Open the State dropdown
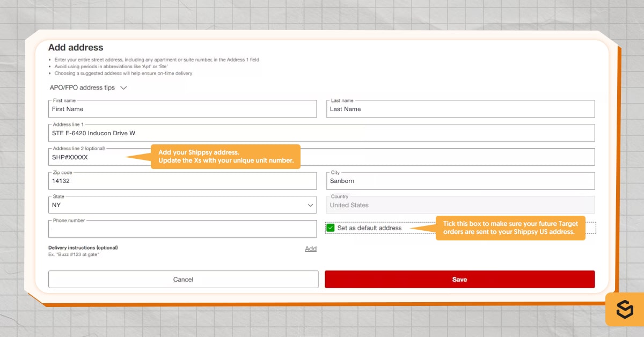The width and height of the screenshot is (644, 337). click(x=182, y=204)
